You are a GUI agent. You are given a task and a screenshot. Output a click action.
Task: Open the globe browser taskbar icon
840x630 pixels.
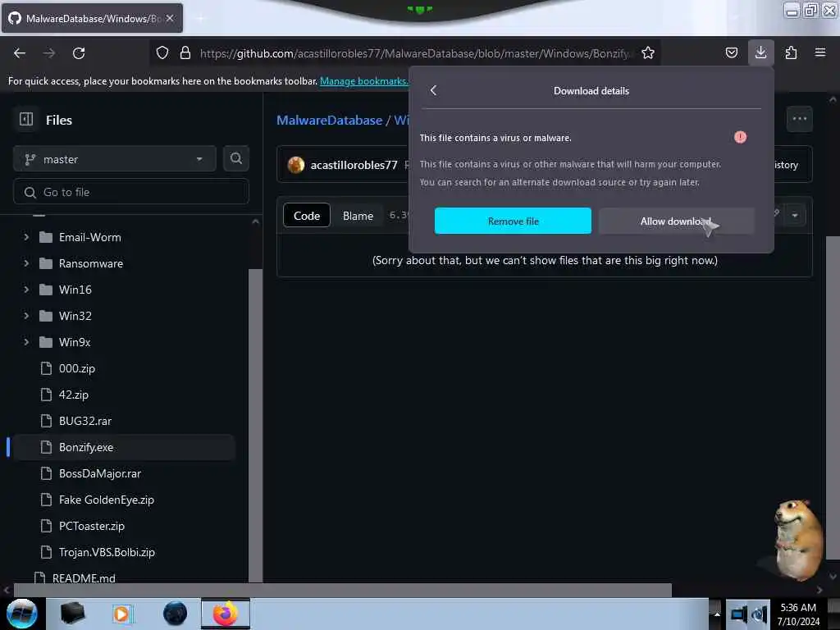pos(176,614)
